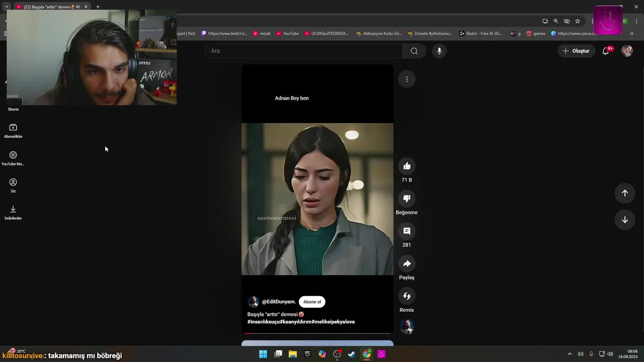Open Windows Start menu

coord(263,354)
